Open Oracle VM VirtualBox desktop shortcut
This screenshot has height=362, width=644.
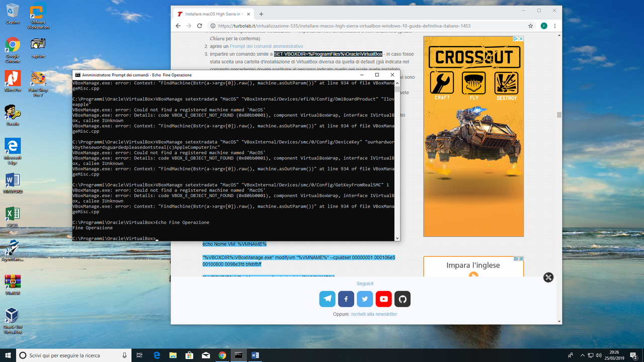(13, 321)
